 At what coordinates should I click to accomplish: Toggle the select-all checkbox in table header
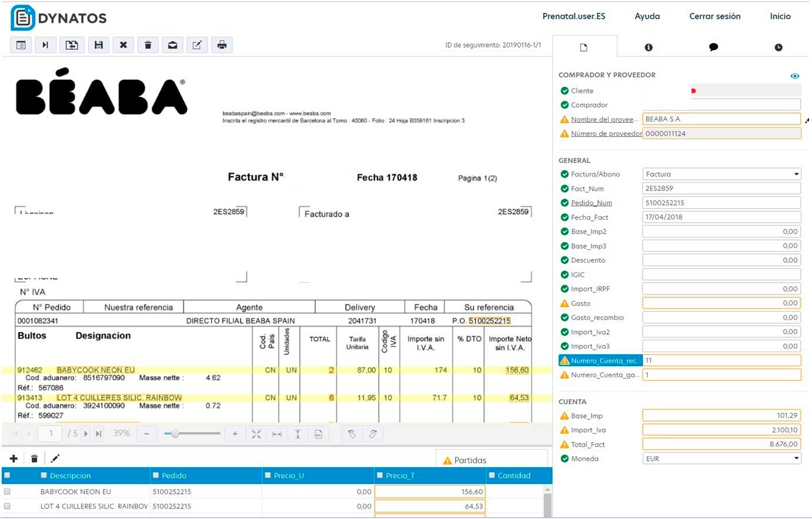tap(6, 475)
